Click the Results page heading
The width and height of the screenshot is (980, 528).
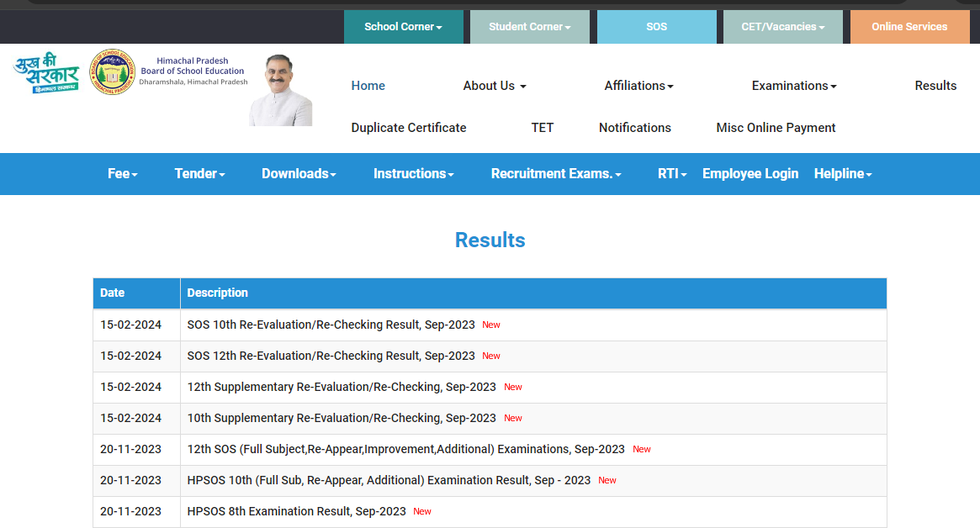[x=490, y=240]
